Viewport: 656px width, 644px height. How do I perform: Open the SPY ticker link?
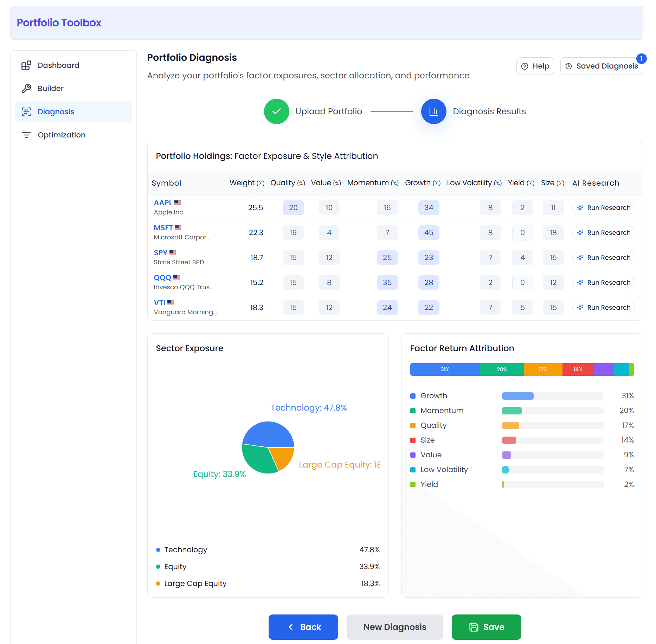pyautogui.click(x=160, y=253)
